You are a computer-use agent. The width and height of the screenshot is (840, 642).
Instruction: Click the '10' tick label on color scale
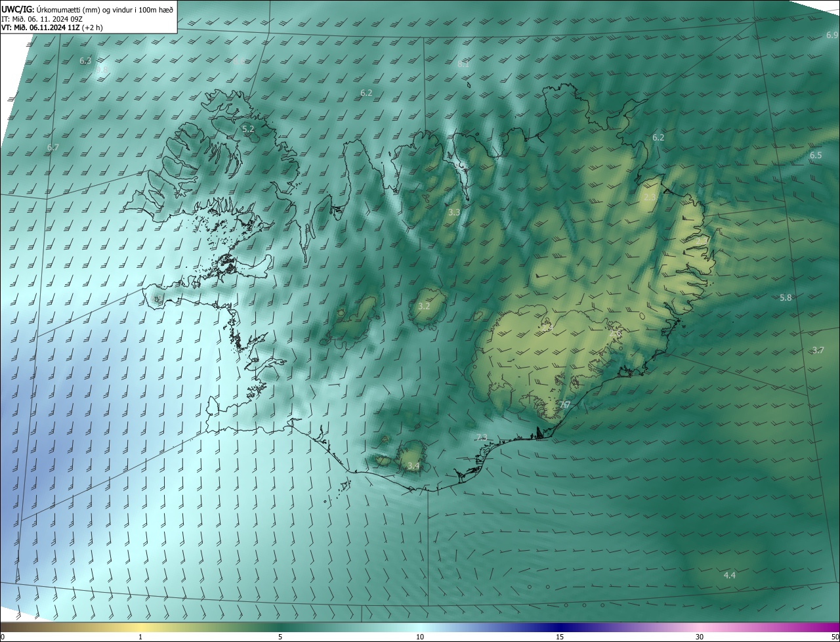coord(420,637)
